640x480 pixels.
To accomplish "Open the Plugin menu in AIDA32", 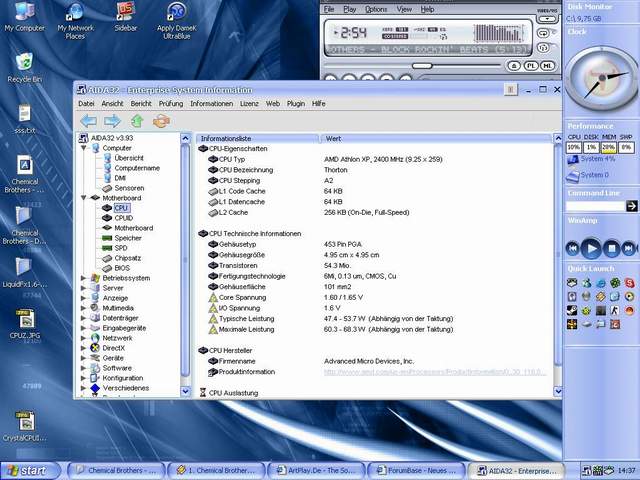I will [296, 104].
